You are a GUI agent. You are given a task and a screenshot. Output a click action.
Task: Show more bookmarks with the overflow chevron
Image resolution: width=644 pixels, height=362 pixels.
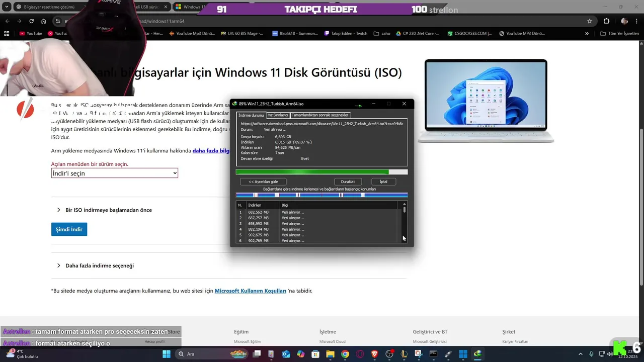pyautogui.click(x=587, y=33)
